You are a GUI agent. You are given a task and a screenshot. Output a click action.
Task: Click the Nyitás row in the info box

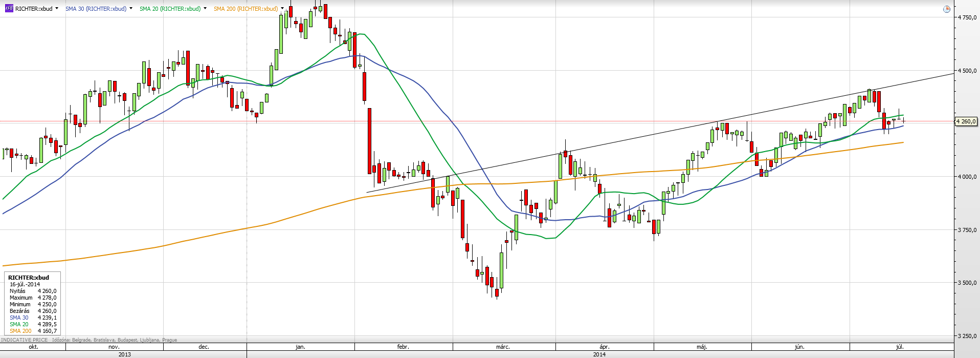(33, 291)
